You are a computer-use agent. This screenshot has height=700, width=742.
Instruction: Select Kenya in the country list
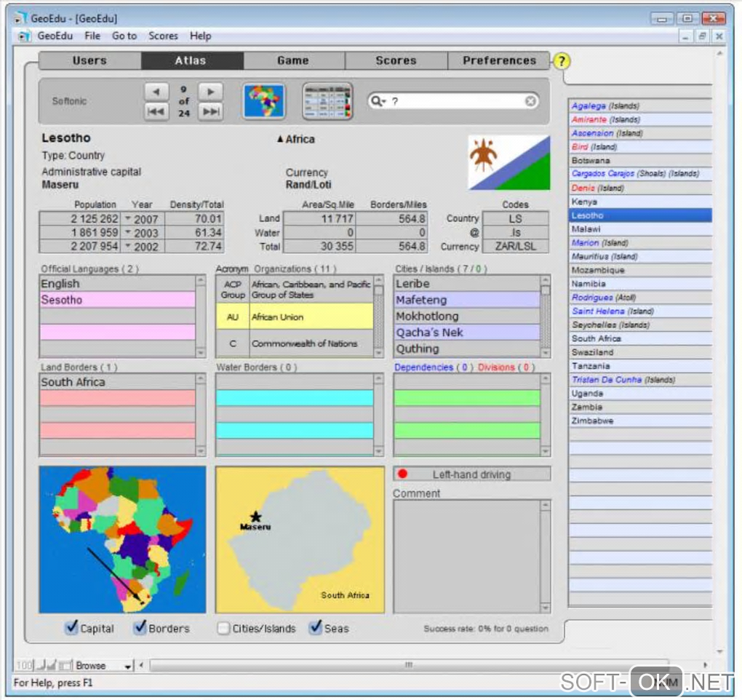[641, 202]
